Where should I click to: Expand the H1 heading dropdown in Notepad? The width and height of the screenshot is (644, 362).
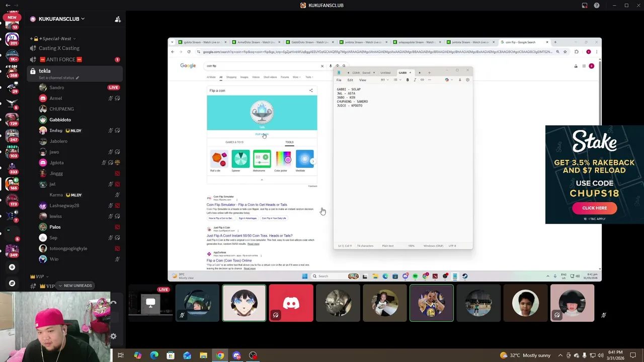(384, 80)
